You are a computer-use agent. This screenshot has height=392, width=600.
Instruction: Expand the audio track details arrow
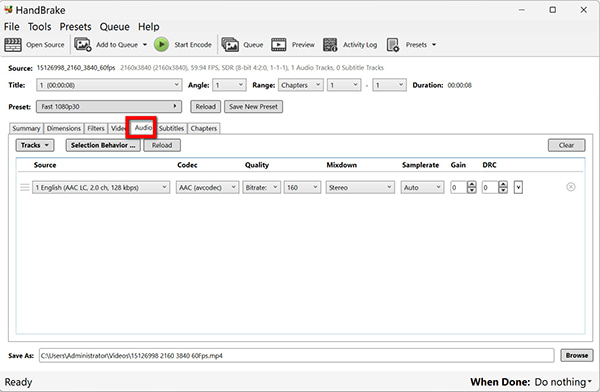tap(518, 188)
